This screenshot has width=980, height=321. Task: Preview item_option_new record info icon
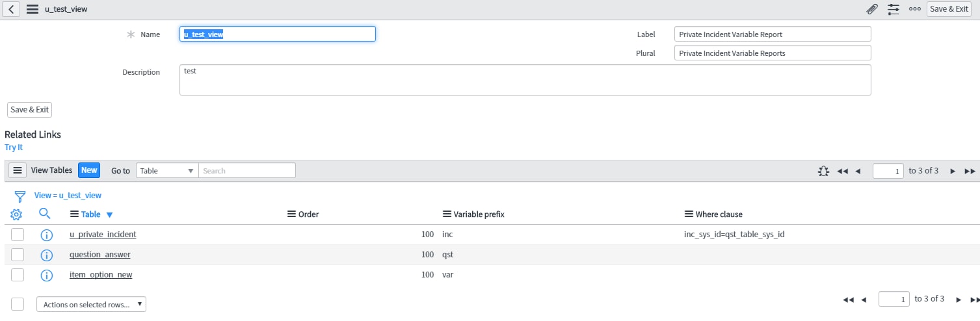(x=47, y=276)
